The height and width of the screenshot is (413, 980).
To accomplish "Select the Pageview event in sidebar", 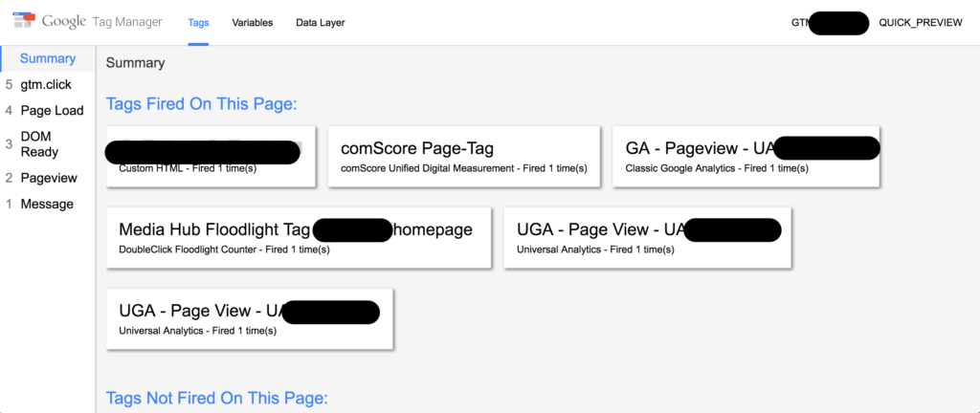I will pos(48,178).
